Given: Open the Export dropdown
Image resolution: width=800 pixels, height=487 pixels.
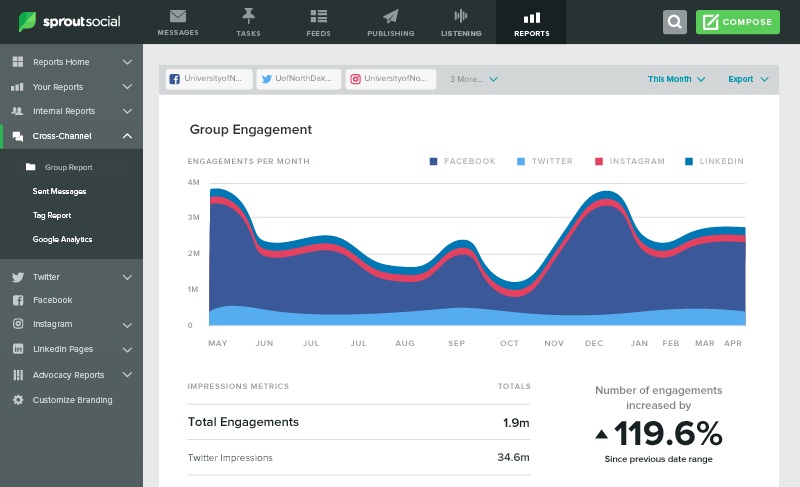Looking at the screenshot, I should [x=748, y=79].
